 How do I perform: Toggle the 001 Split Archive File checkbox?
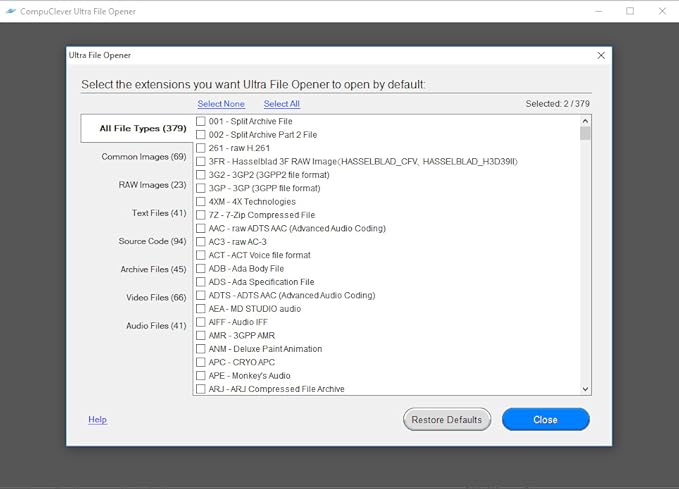(x=201, y=121)
